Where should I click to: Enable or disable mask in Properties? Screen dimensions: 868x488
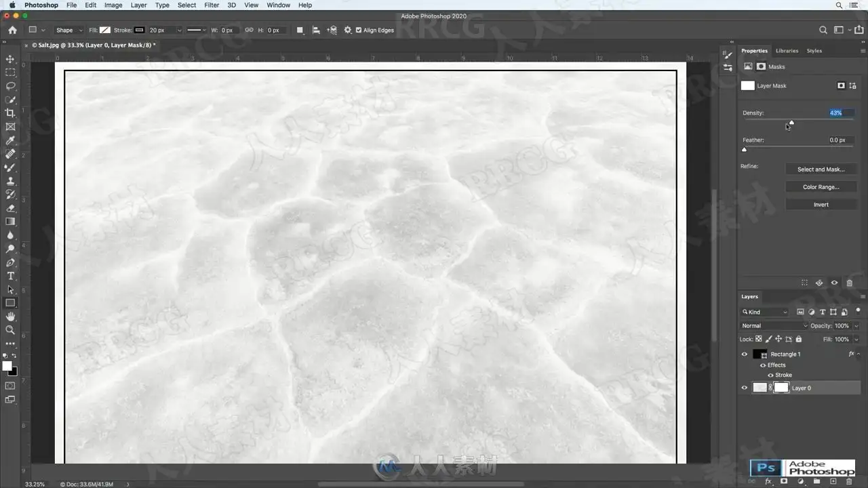click(834, 283)
